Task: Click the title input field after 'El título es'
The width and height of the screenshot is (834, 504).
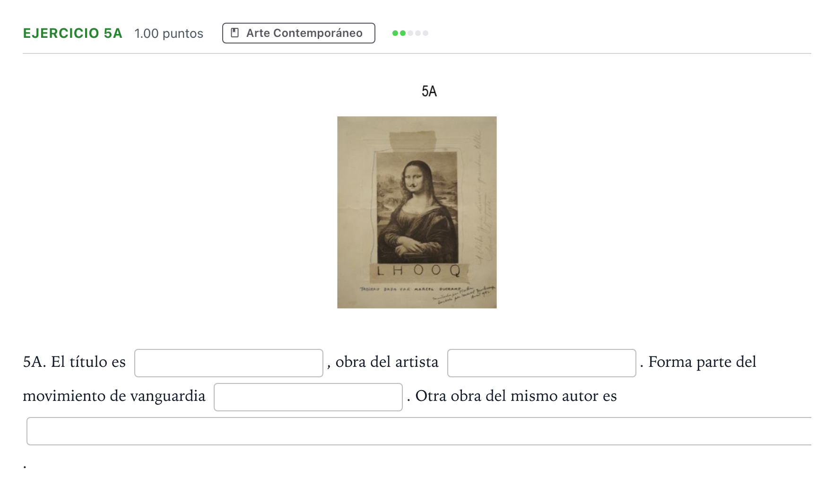Action: 228,363
